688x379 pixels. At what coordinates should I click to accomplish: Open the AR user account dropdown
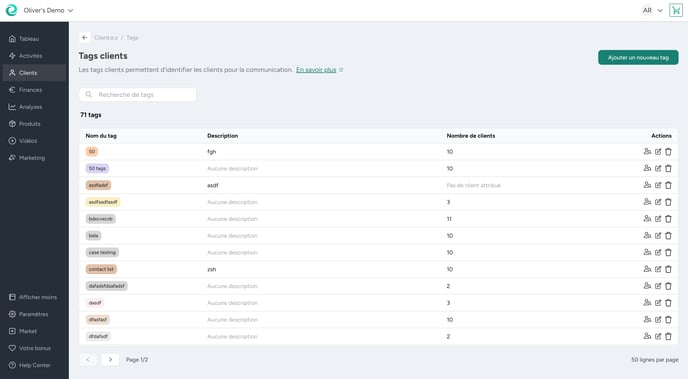(652, 10)
